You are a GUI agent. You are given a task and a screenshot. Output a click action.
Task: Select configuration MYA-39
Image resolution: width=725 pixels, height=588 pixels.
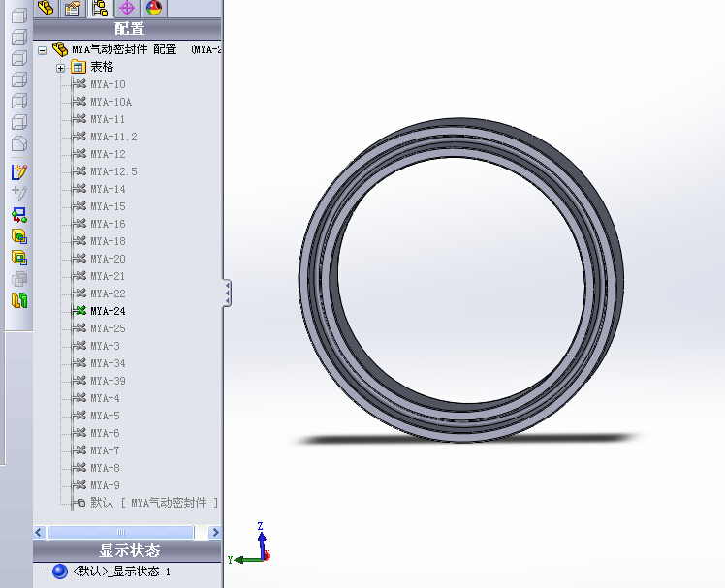108,381
